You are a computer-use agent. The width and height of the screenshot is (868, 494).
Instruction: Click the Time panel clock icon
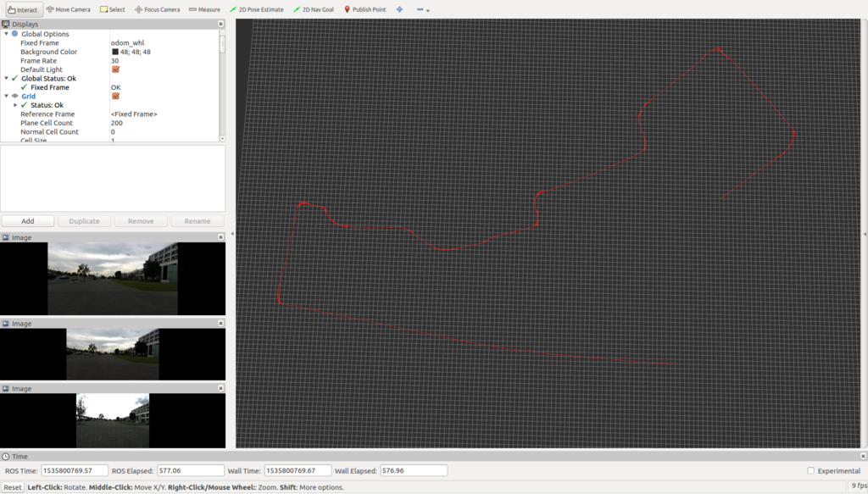pyautogui.click(x=6, y=457)
